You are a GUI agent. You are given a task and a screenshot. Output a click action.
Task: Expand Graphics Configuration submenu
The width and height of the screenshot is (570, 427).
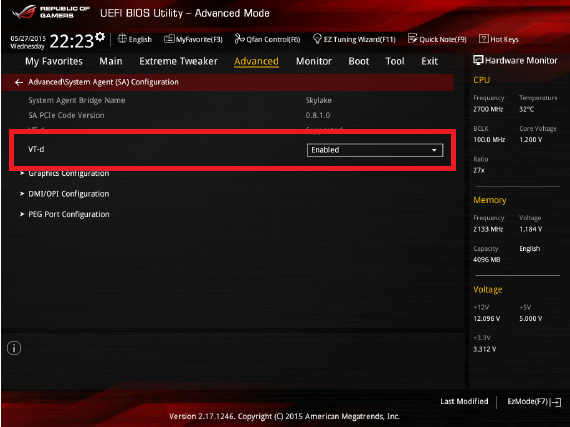[65, 174]
